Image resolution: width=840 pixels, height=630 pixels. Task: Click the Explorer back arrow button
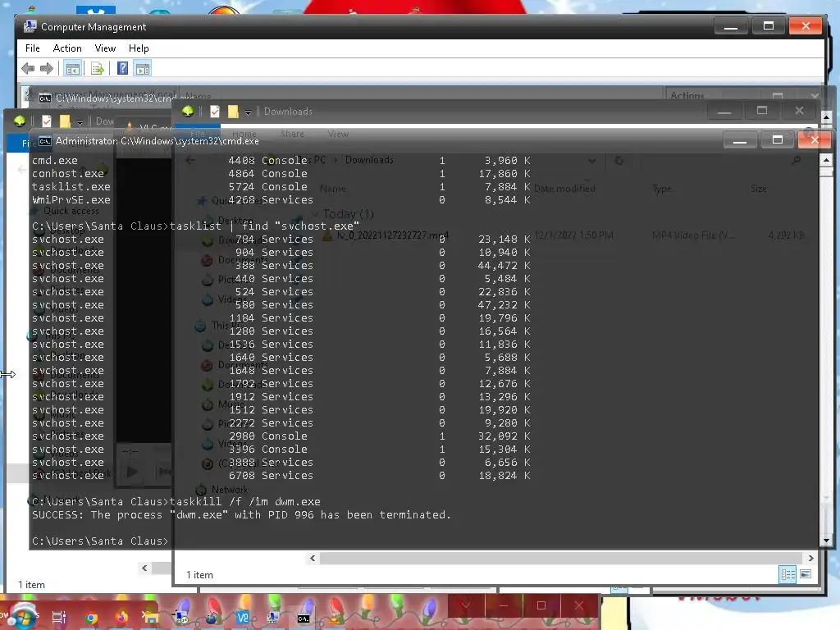(190, 160)
